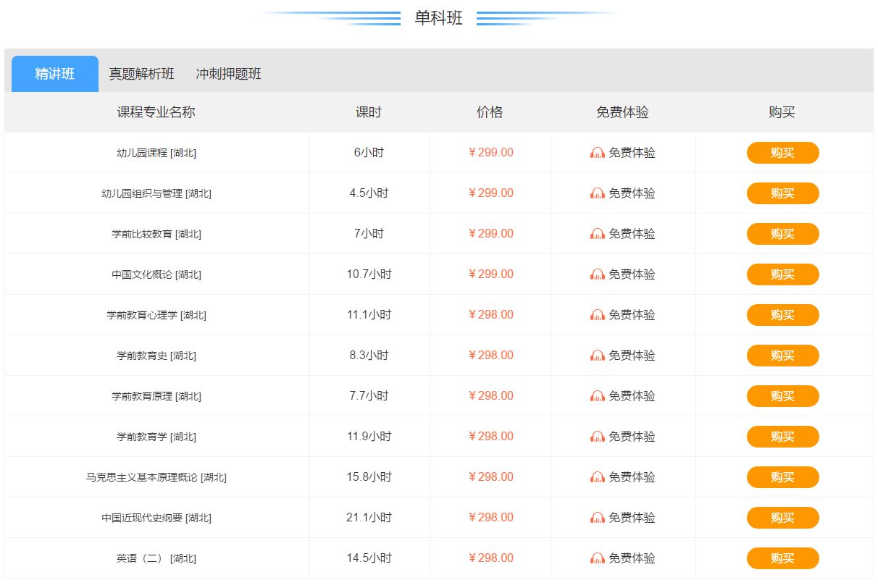Purchase the 学前教育原理 course
Image resolution: width=878 pixels, height=588 pixels.
[783, 396]
